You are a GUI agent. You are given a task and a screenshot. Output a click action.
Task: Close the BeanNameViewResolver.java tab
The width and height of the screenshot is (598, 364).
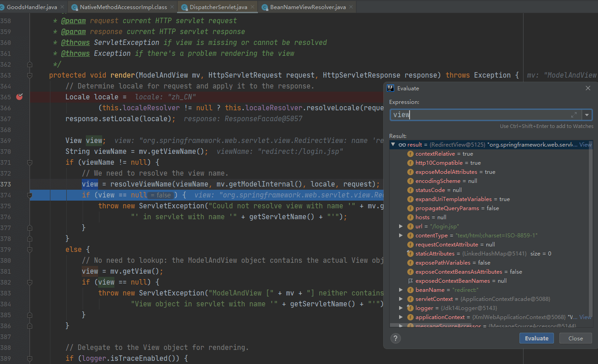(x=351, y=7)
